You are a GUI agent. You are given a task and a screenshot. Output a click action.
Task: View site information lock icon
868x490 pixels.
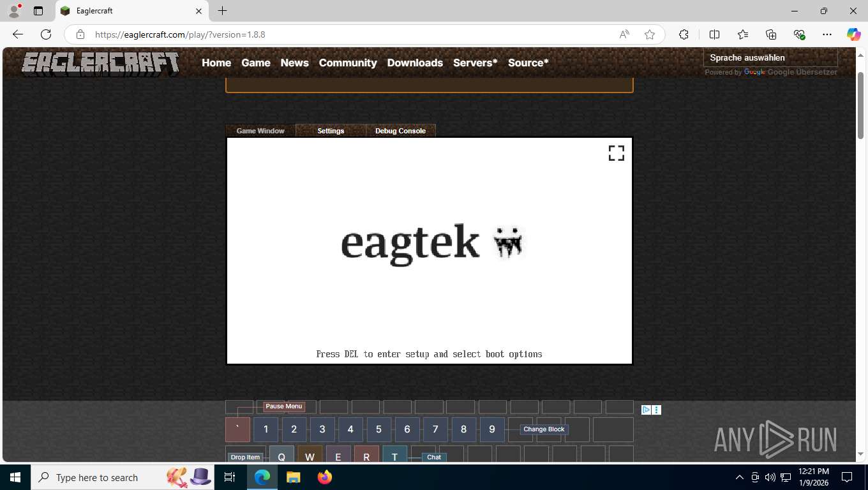click(x=80, y=34)
